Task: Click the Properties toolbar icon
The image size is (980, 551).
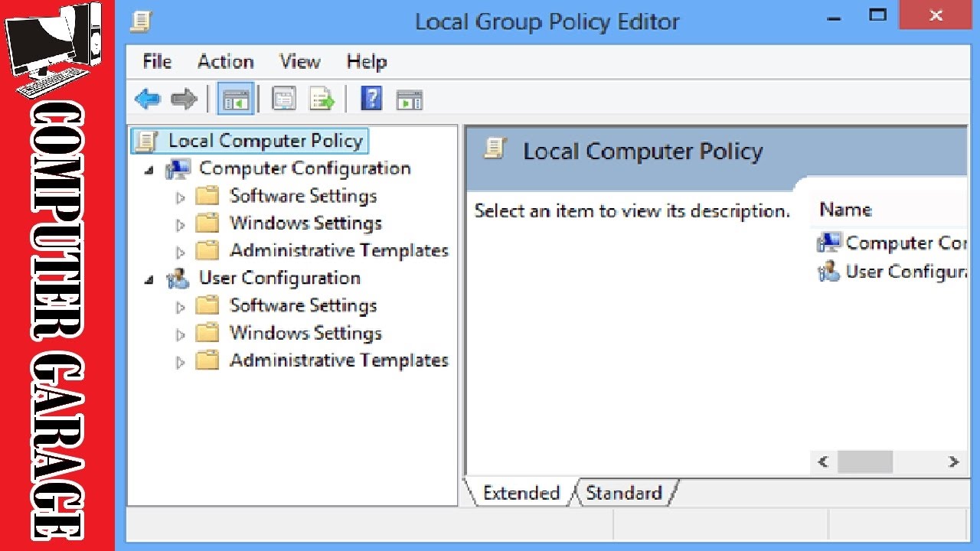Action: (284, 99)
